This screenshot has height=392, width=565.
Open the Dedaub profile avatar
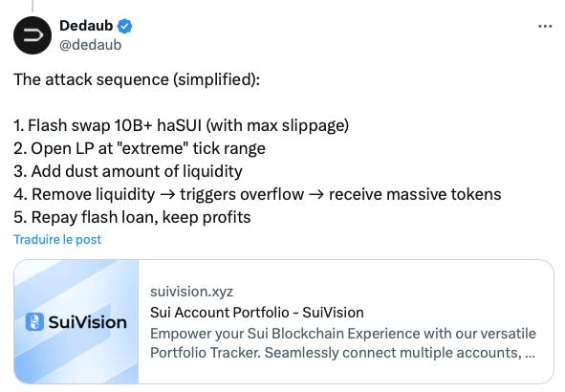point(33,35)
